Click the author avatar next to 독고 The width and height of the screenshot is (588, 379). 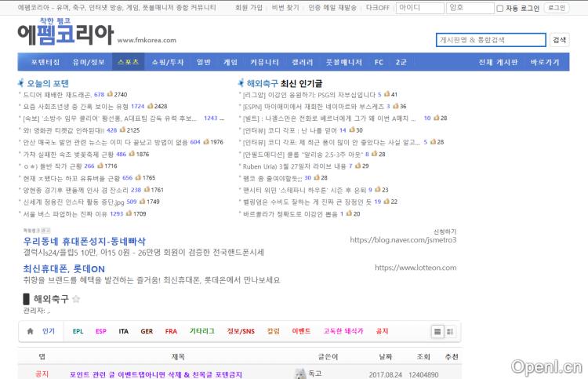(x=299, y=374)
